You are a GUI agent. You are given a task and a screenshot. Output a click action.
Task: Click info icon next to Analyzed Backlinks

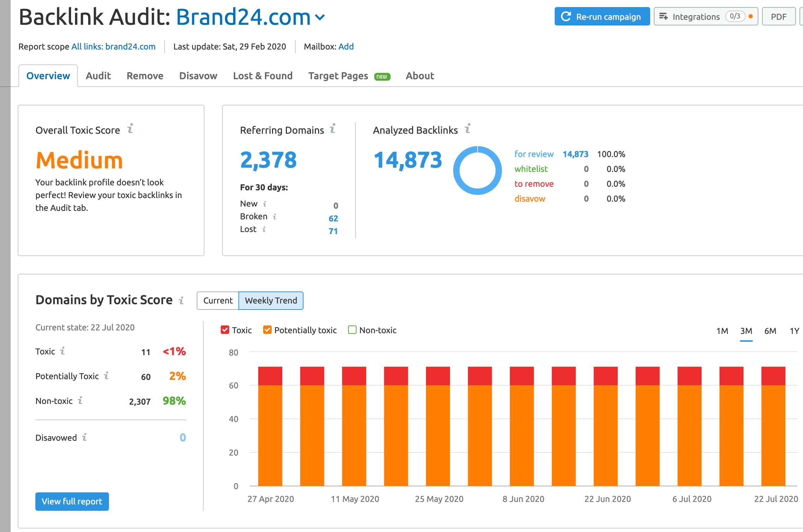tap(468, 128)
